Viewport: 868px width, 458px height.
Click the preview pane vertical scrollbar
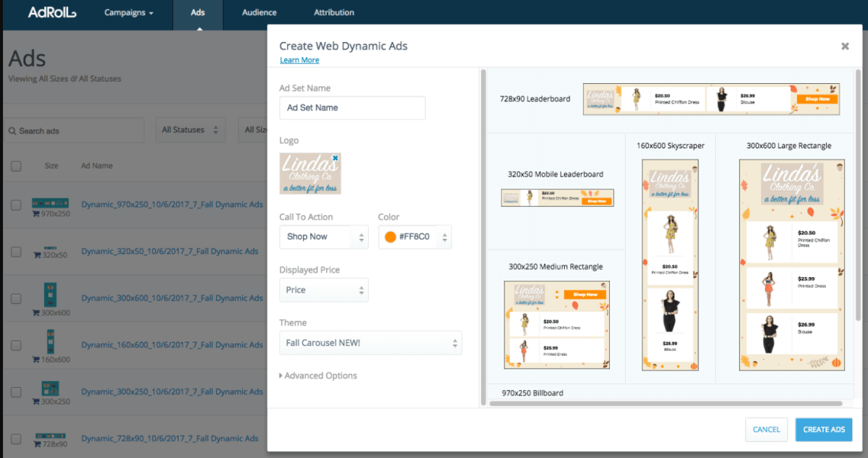tap(859, 195)
